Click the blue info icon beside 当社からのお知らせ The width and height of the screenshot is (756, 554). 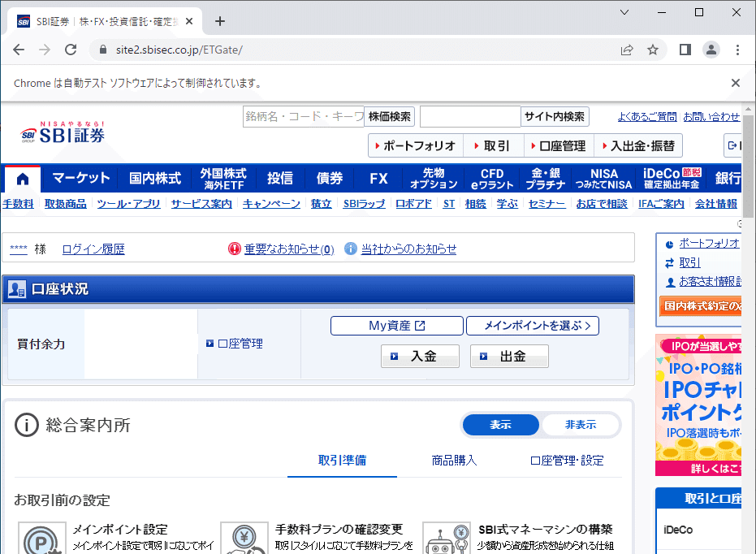[x=351, y=249]
